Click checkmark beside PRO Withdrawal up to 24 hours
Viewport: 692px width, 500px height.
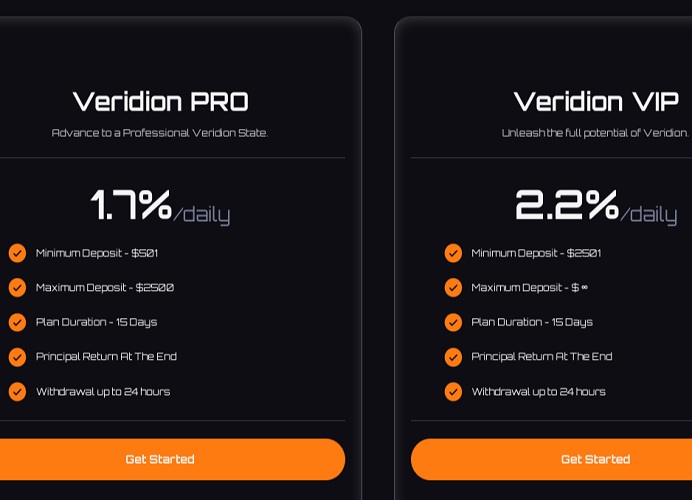(17, 391)
